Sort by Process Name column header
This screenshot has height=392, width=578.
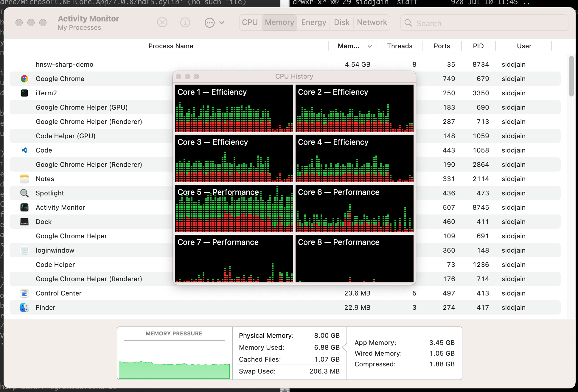pos(171,46)
